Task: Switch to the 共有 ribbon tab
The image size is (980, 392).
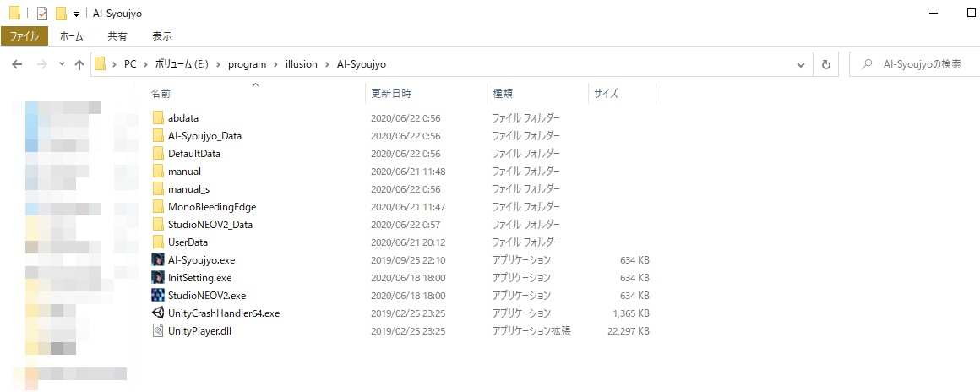Action: (117, 36)
